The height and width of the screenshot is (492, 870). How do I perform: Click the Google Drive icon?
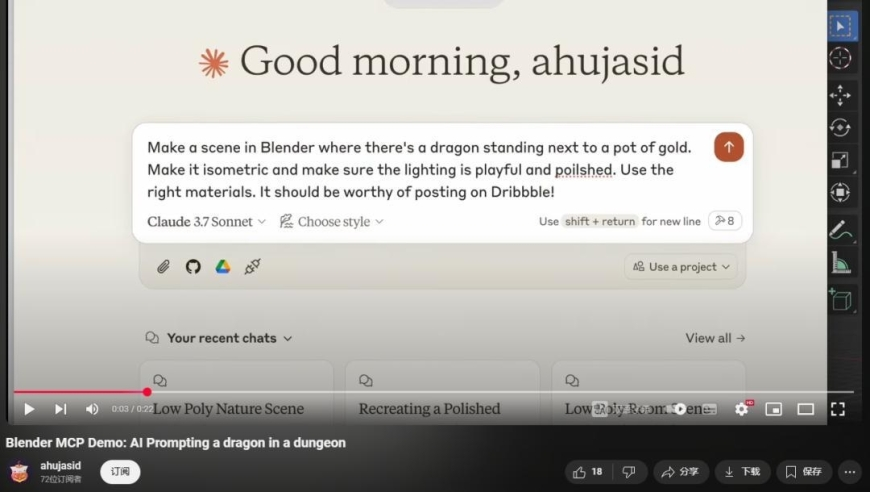click(223, 267)
